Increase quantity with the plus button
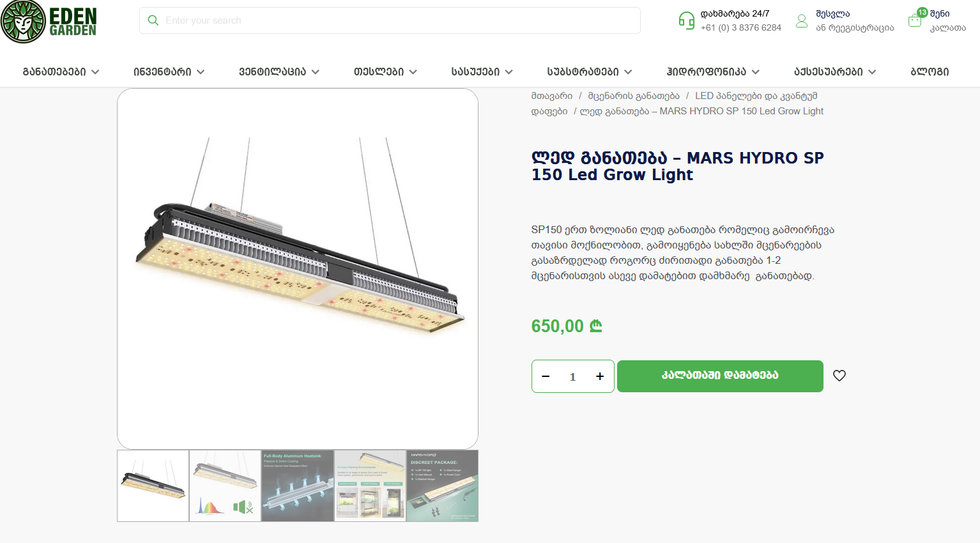 coord(600,376)
